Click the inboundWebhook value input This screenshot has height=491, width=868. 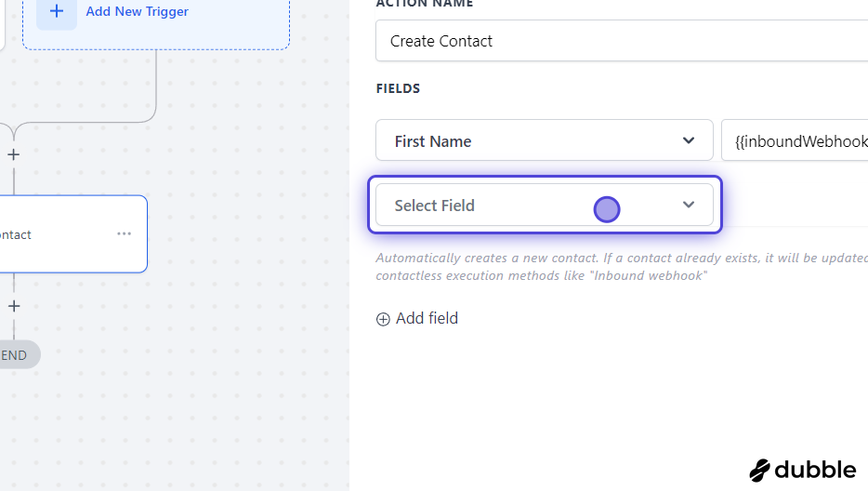pos(795,140)
